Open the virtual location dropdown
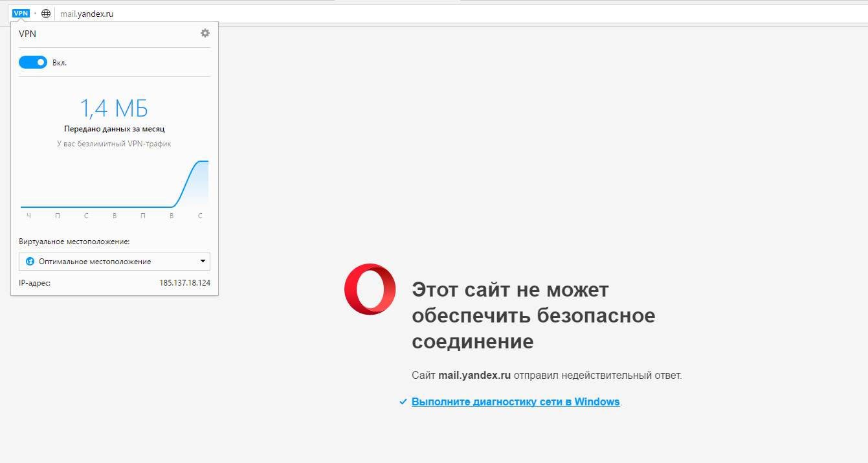The height and width of the screenshot is (463, 868). [x=115, y=262]
